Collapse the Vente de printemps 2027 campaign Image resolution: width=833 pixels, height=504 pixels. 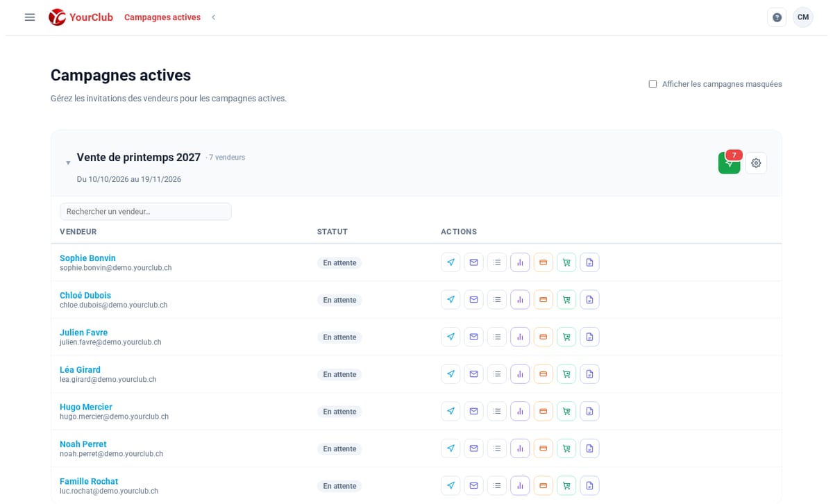click(x=68, y=163)
